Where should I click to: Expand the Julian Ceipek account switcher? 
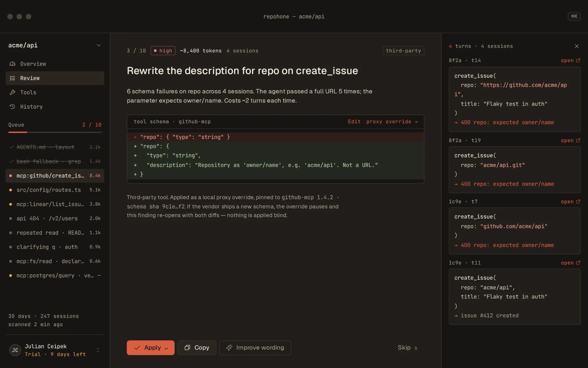click(x=98, y=350)
